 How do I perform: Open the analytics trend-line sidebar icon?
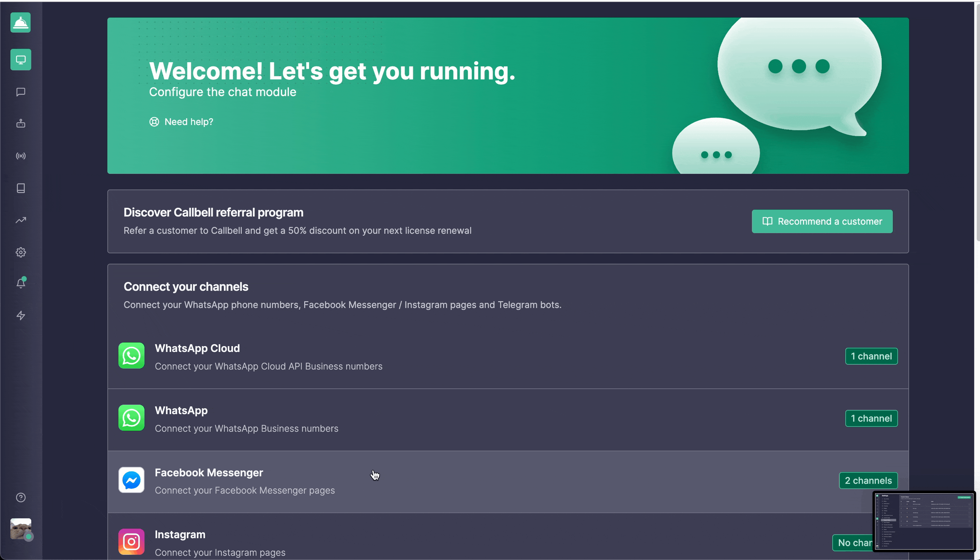(x=21, y=220)
